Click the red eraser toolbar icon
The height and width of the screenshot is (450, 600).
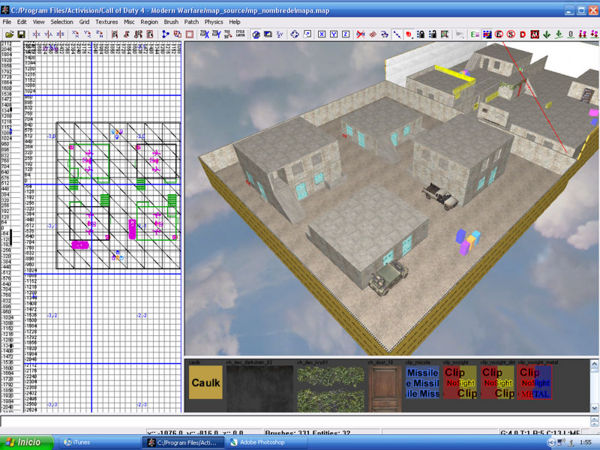click(x=373, y=34)
